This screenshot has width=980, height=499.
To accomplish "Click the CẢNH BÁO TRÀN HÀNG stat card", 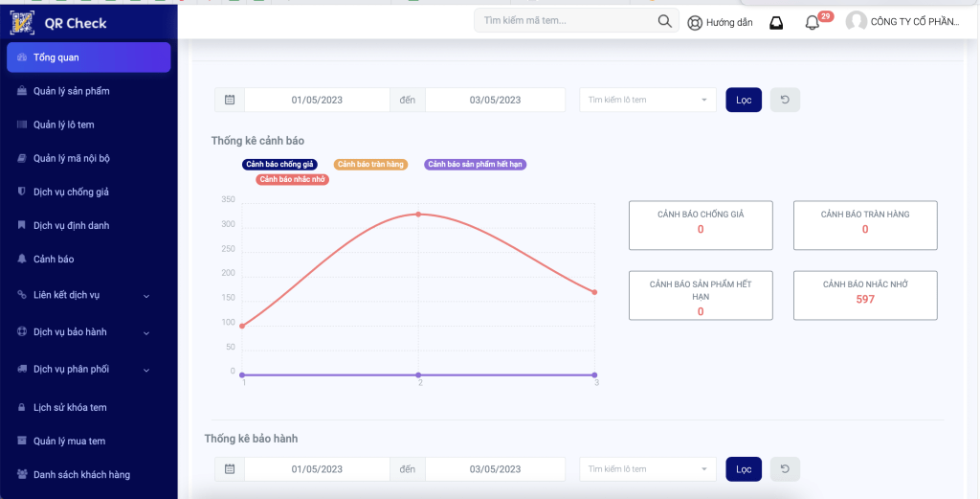I will [x=865, y=225].
